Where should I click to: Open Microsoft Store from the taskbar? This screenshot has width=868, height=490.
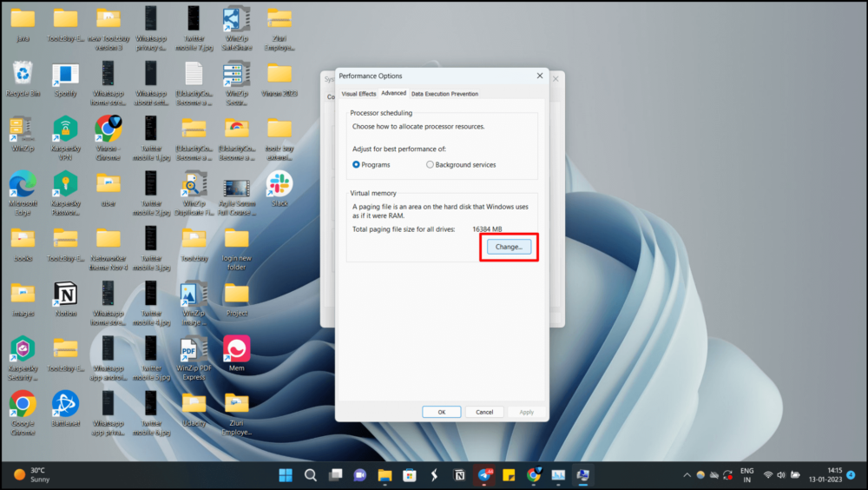tap(410, 475)
